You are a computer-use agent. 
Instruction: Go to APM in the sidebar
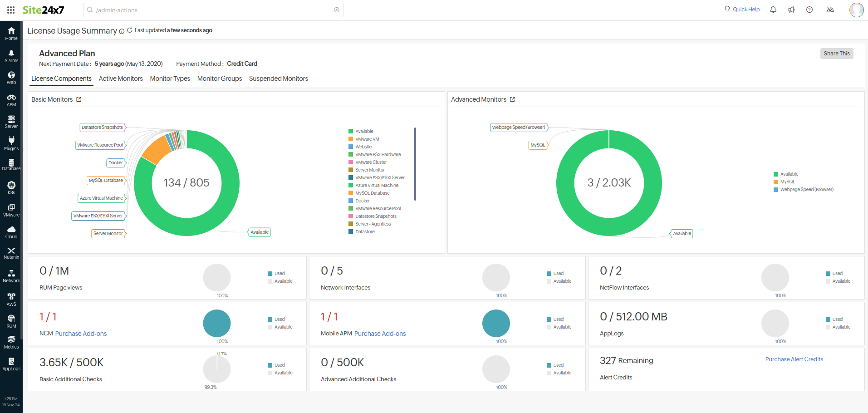point(11,100)
